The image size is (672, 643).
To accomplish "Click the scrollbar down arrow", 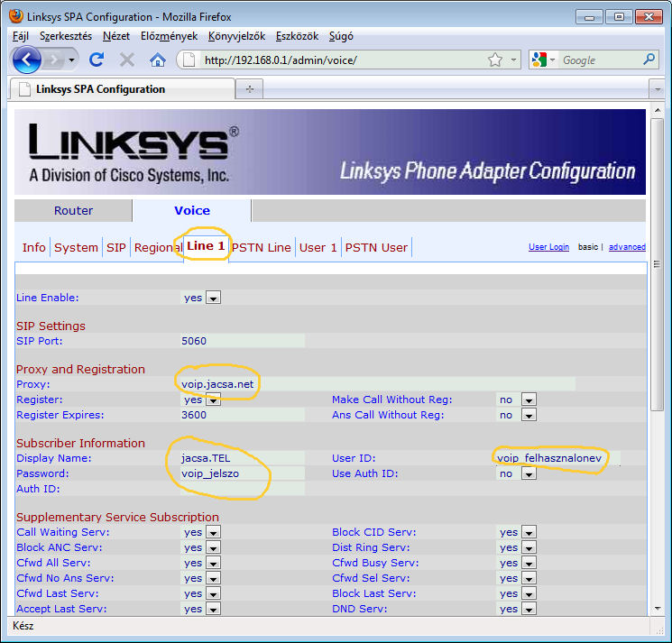I will click(658, 609).
